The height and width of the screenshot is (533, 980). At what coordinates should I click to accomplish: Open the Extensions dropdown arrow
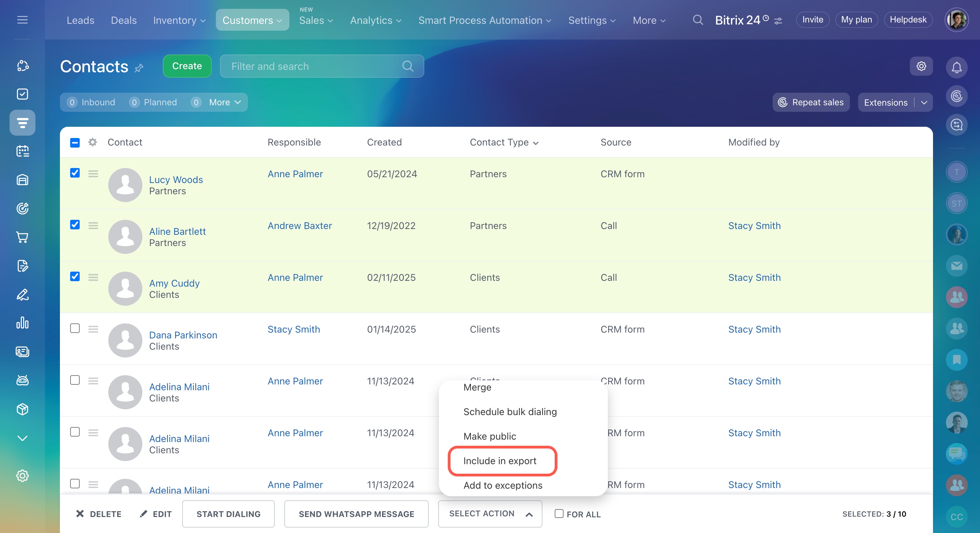tap(924, 103)
